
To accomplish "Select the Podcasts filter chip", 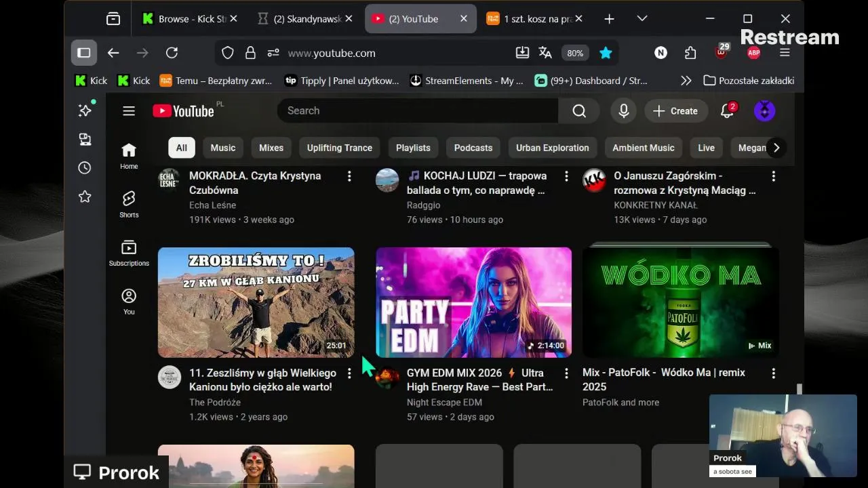I will point(473,148).
